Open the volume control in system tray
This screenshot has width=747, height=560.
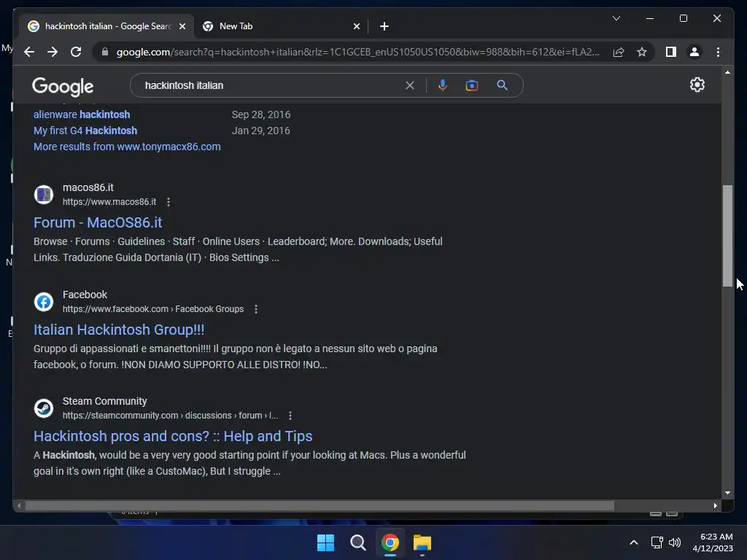pyautogui.click(x=675, y=542)
